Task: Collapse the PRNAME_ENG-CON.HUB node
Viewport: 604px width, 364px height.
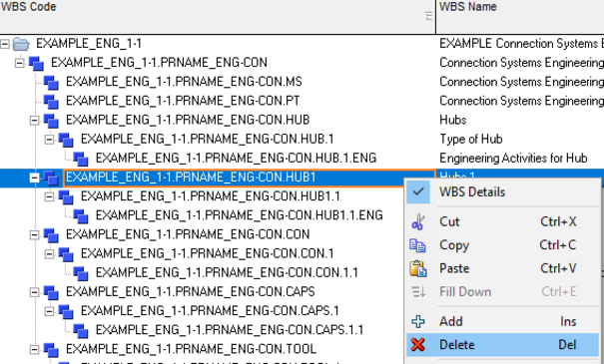Action: (34, 121)
